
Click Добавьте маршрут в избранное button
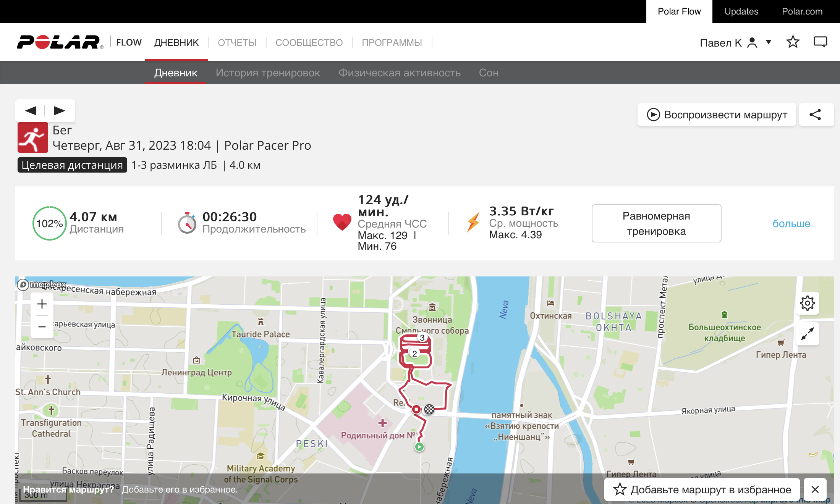pos(702,489)
